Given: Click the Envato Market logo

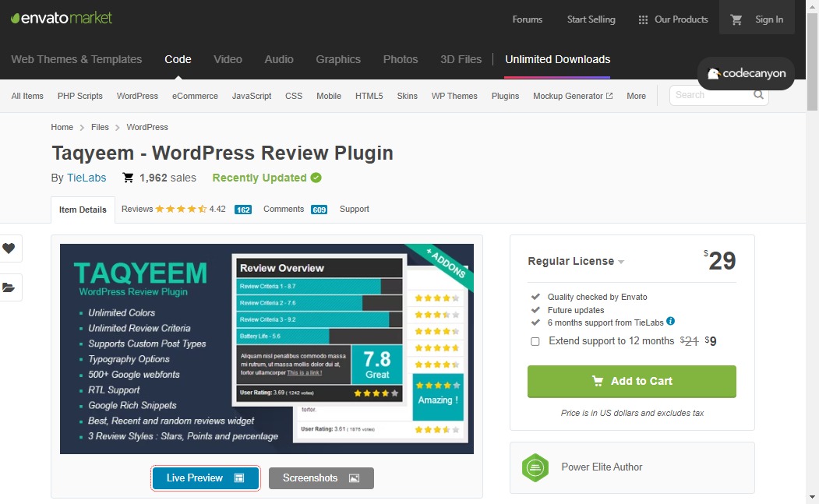Looking at the screenshot, I should click(61, 18).
